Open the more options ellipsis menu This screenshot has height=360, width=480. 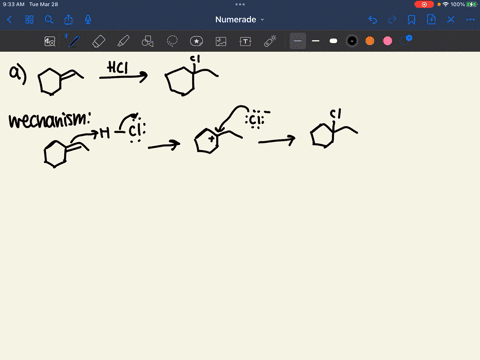470,20
